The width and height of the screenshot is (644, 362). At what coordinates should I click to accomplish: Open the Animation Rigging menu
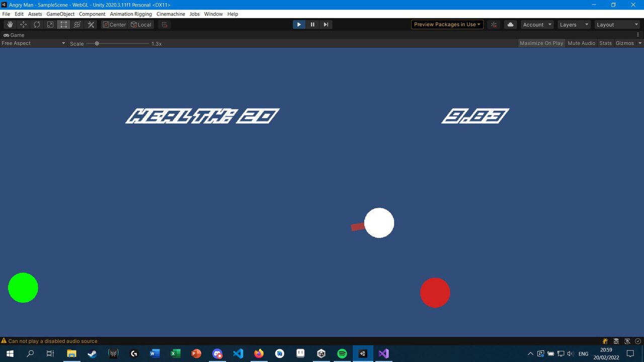pos(131,14)
